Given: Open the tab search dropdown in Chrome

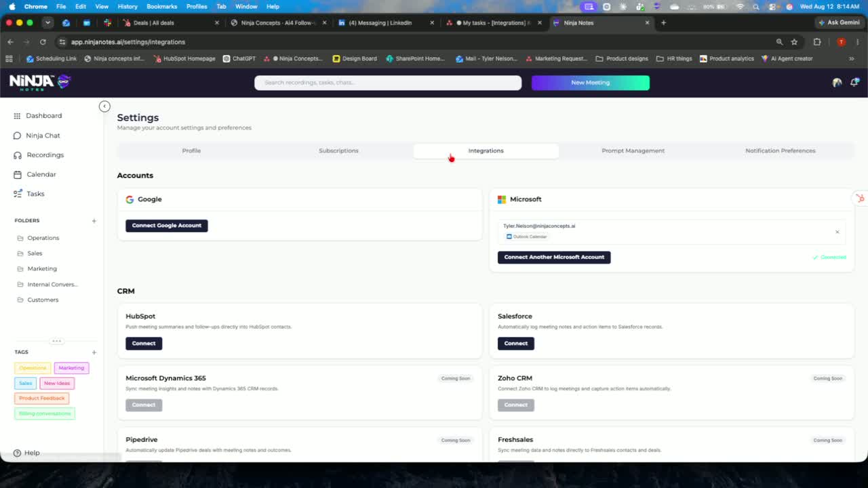Looking at the screenshot, I should pyautogui.click(x=47, y=22).
